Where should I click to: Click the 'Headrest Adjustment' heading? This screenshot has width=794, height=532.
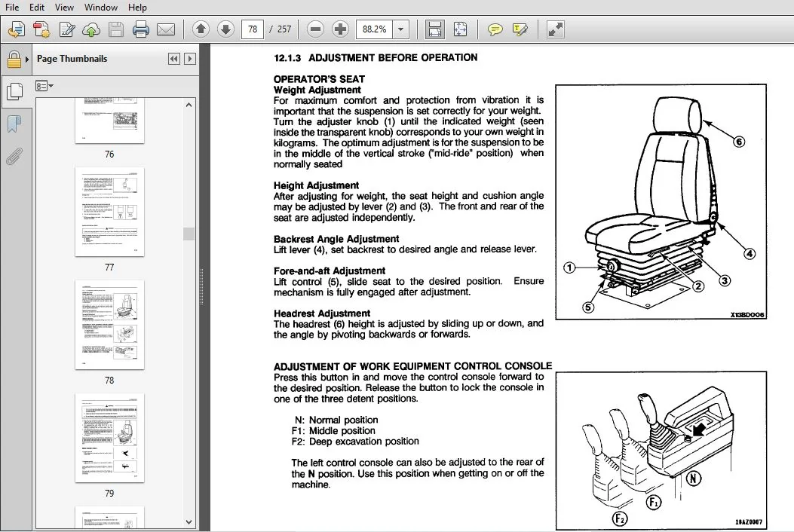tap(321, 313)
